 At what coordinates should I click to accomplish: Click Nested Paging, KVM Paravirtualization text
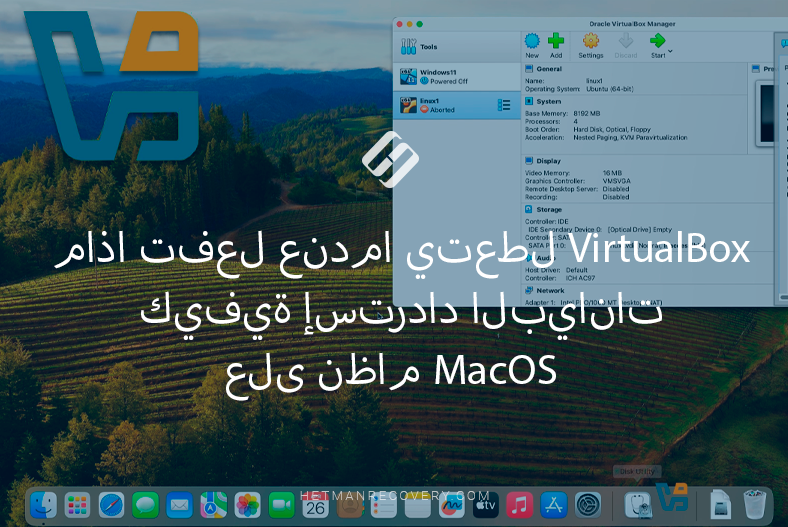point(630,138)
